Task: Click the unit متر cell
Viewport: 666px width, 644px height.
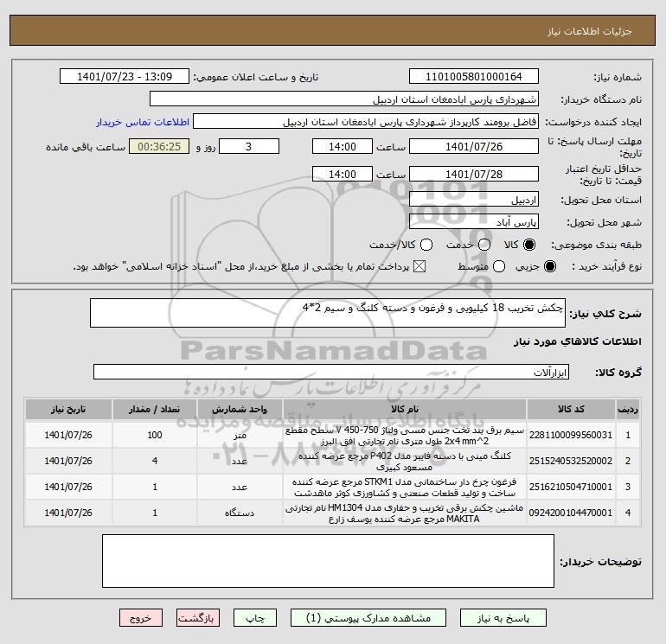Action: (x=240, y=435)
